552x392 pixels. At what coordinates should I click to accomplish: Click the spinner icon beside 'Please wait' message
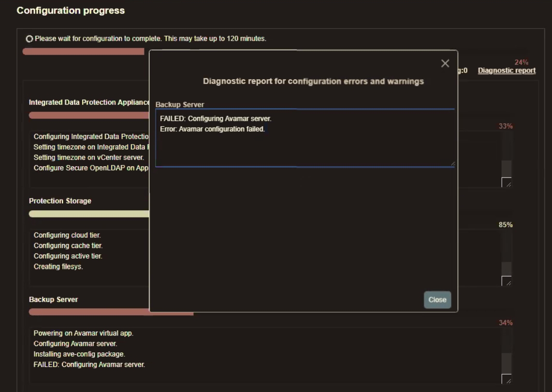click(29, 39)
